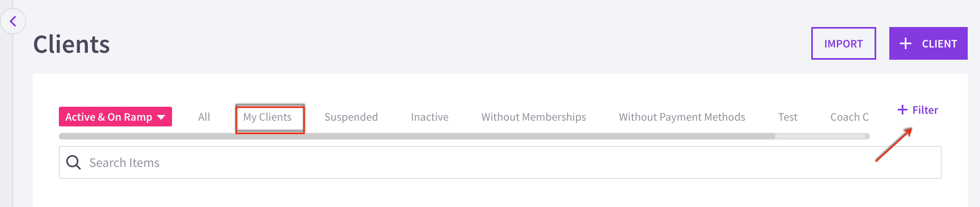Image resolution: width=980 pixels, height=207 pixels.
Task: Switch to the All tab
Action: (204, 117)
